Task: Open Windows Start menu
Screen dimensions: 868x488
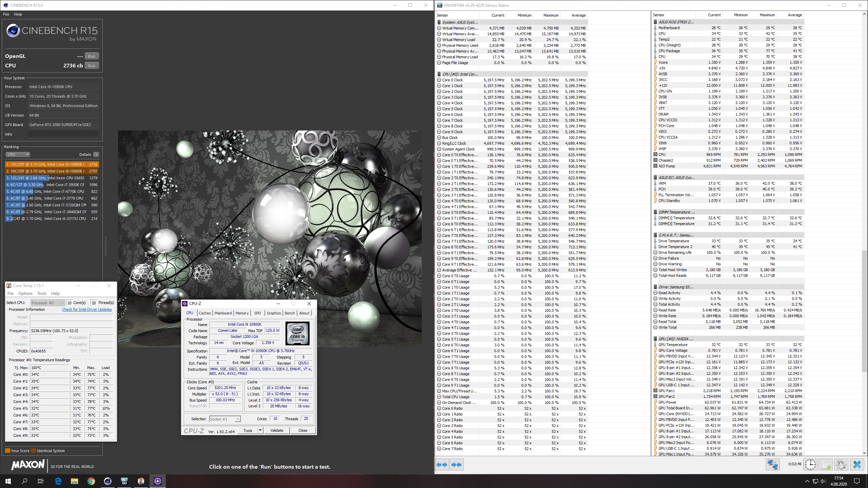Action: 8,481
